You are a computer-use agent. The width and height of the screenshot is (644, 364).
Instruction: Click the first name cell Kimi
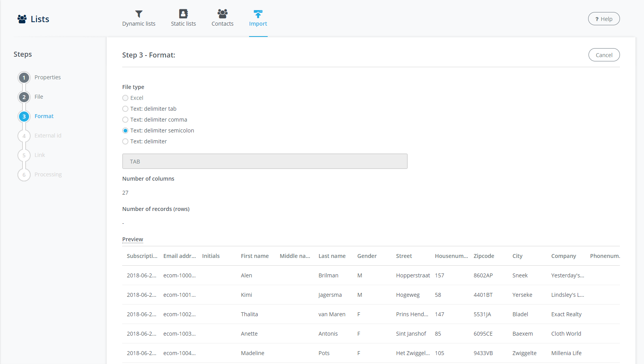246,295
